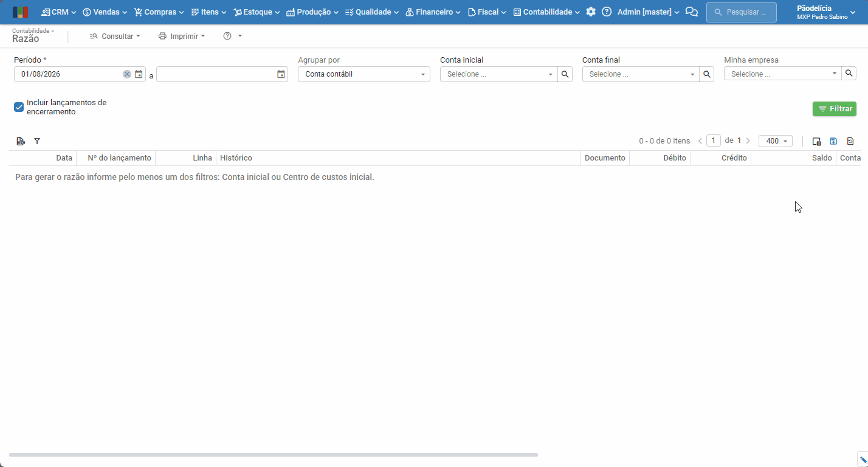The image size is (868, 467).
Task: Open settings gear icon
Action: point(591,12)
